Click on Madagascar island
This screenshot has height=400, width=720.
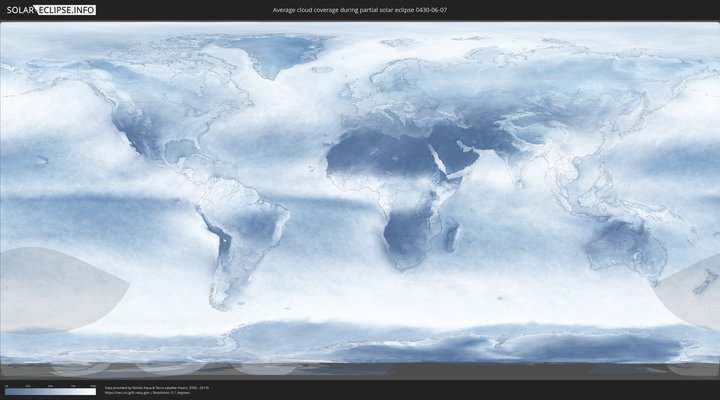(453, 237)
